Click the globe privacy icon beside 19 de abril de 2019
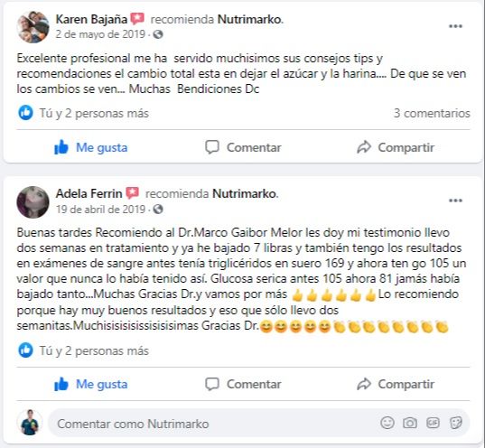This screenshot has width=485, height=448. [x=158, y=210]
